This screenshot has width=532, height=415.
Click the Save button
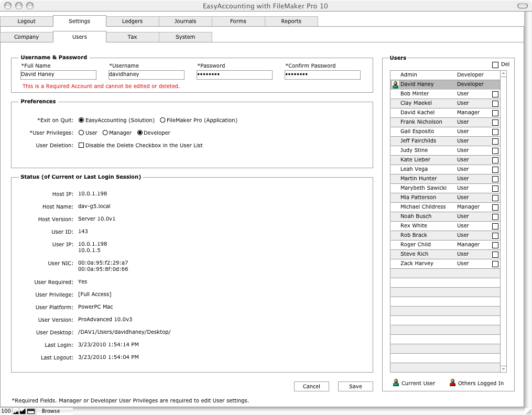pos(355,386)
